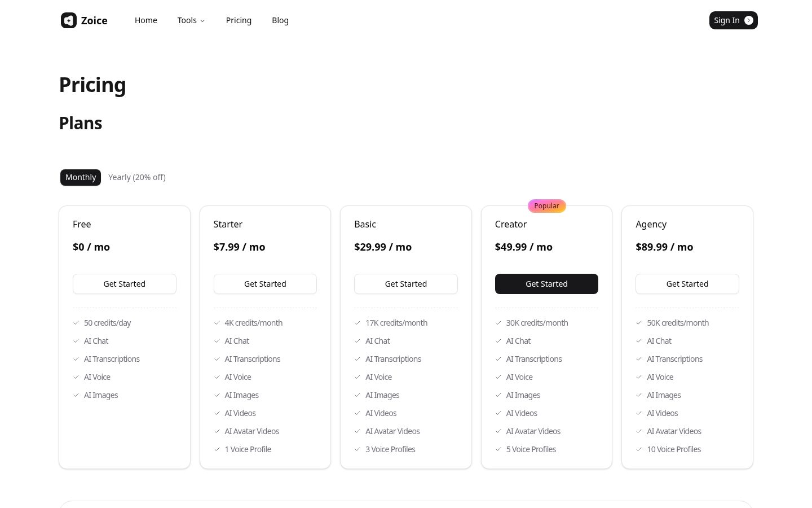The height and width of the screenshot is (508, 812).
Task: Click the $0 / mo price
Action: 91,247
